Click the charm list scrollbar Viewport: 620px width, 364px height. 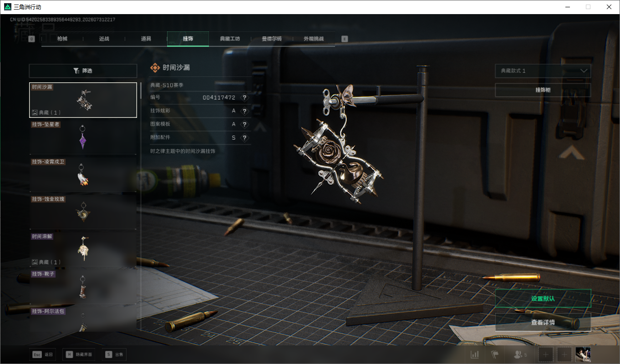[141, 91]
